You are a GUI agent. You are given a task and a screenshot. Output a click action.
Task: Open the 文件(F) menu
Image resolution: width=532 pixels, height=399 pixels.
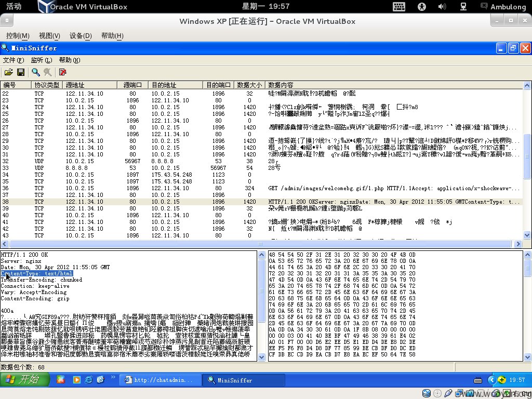click(13, 60)
